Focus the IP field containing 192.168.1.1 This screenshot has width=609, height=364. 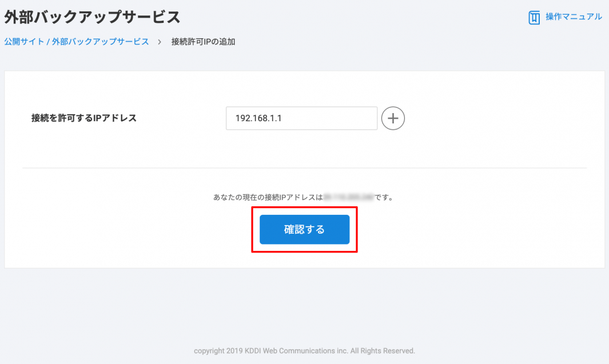[x=301, y=118]
